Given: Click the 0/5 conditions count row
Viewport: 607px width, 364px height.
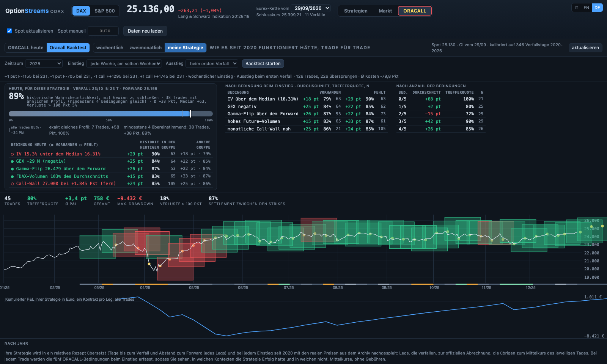Looking at the screenshot, I should [441, 99].
